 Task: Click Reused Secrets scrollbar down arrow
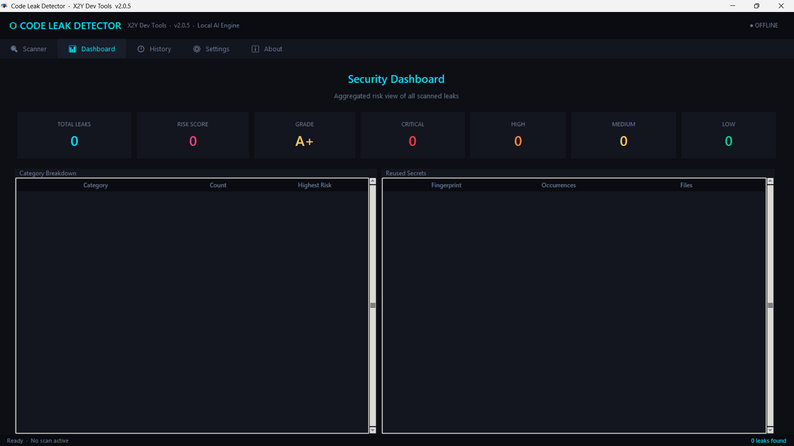[x=770, y=430]
